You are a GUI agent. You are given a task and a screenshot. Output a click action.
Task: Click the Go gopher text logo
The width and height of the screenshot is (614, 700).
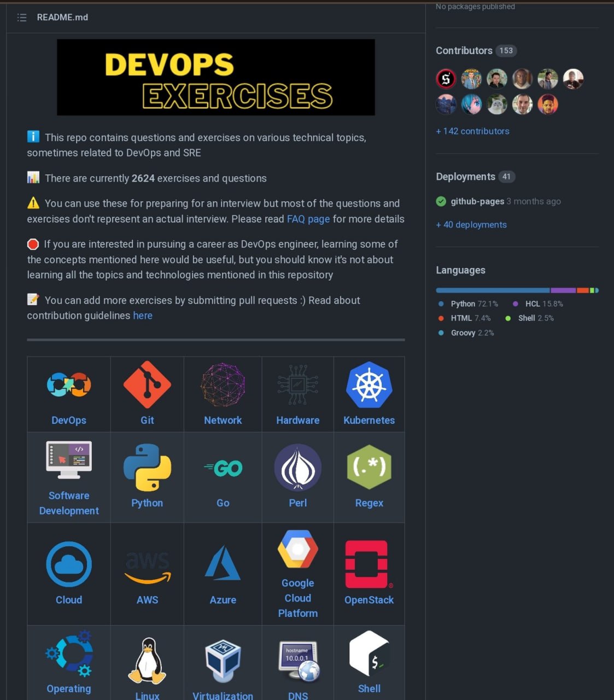[x=223, y=468]
